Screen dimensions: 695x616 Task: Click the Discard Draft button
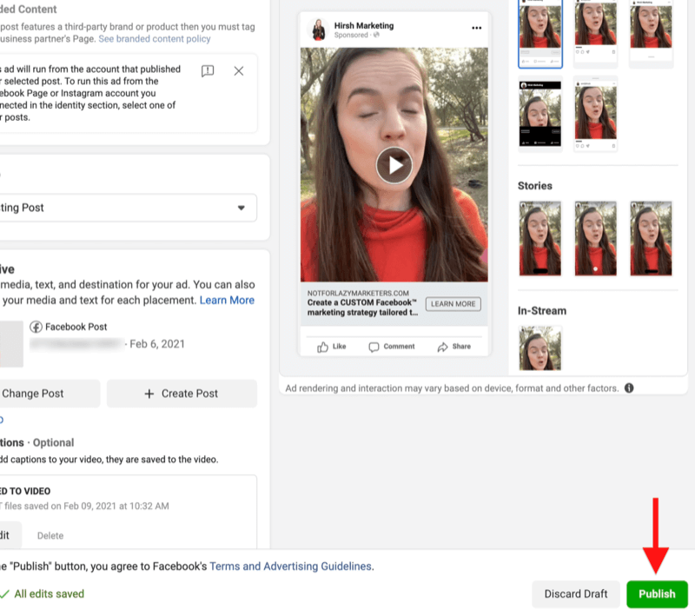click(x=576, y=594)
